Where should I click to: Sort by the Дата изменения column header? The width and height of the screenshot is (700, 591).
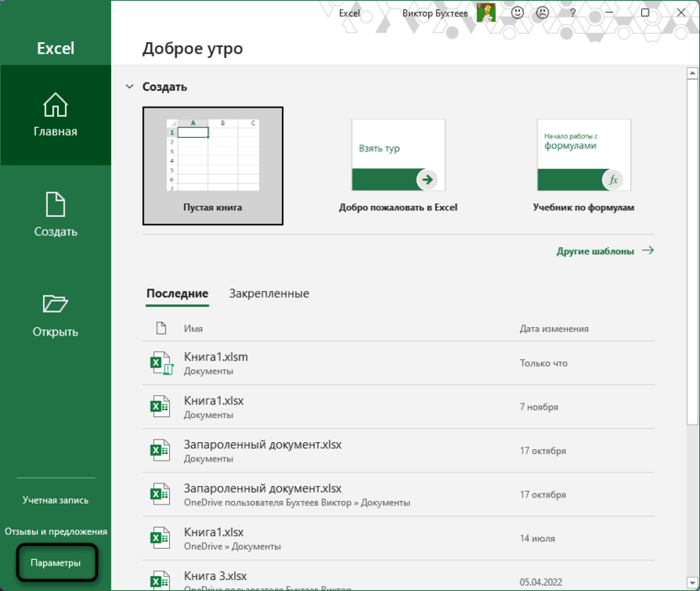(x=554, y=329)
